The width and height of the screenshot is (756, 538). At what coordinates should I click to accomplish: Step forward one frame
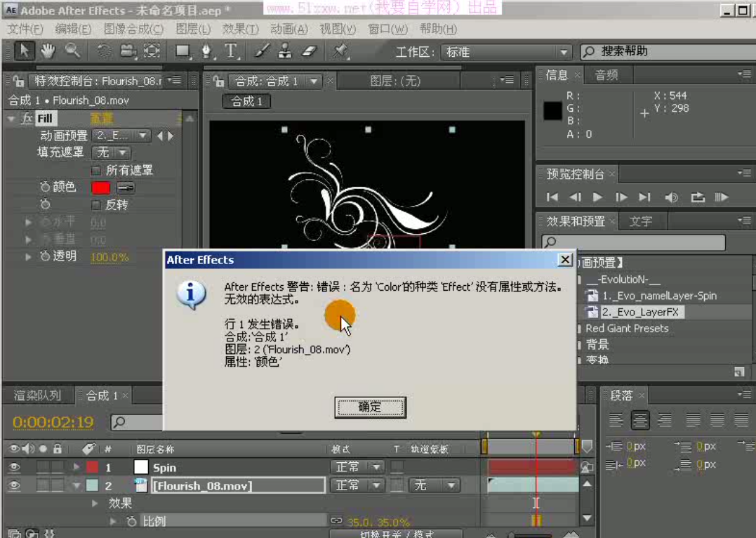621,197
